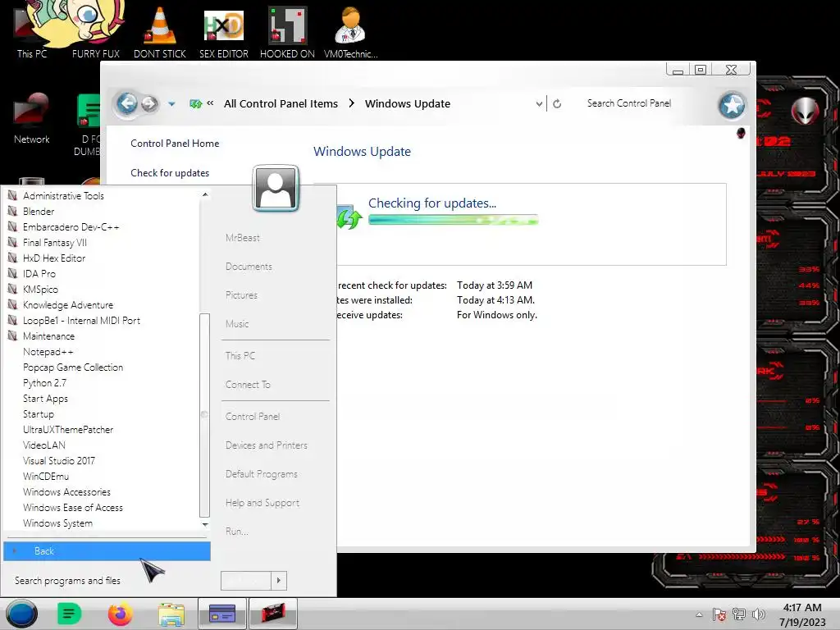Open the Control Panel Home link
Screen dimensions: 840x630
tap(175, 144)
